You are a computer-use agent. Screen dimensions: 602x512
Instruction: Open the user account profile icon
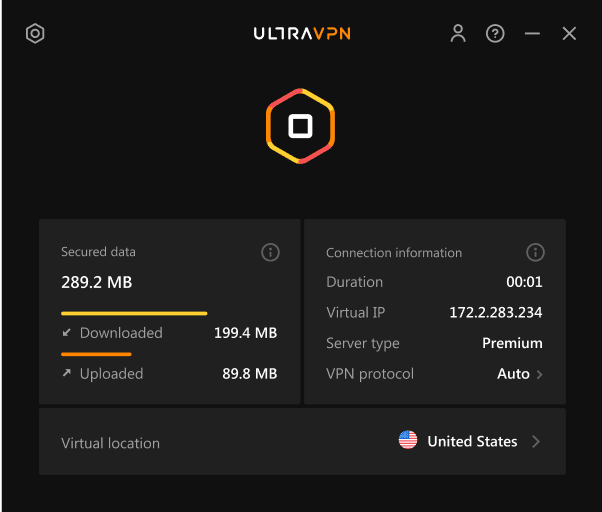point(458,34)
